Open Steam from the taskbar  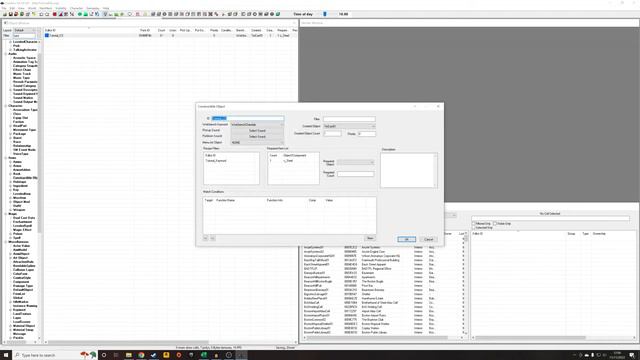click(153, 355)
